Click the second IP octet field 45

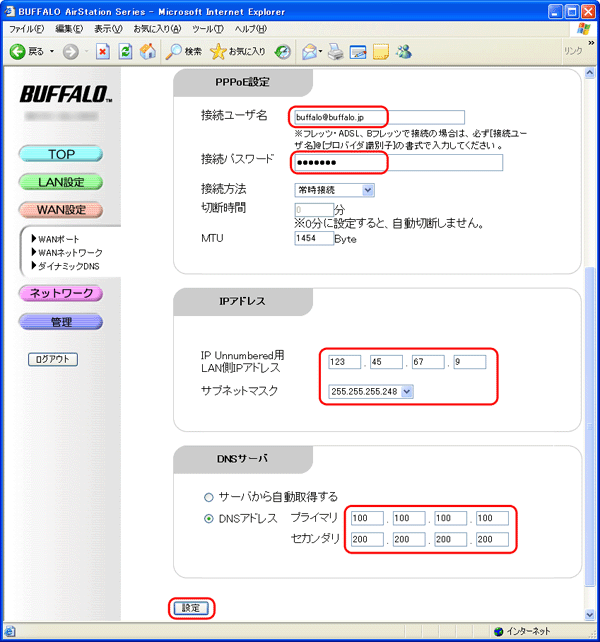coord(386,362)
